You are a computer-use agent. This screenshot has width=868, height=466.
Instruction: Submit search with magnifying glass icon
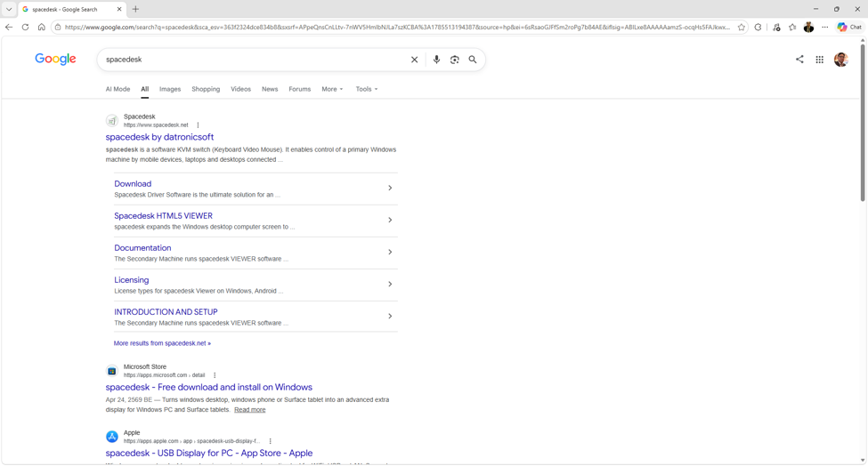473,60
